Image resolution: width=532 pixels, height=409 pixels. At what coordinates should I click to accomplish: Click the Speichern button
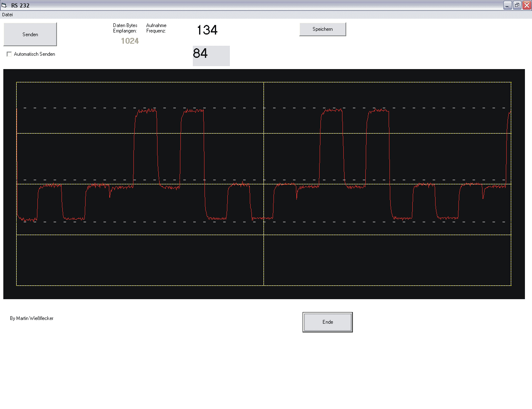pyautogui.click(x=323, y=29)
